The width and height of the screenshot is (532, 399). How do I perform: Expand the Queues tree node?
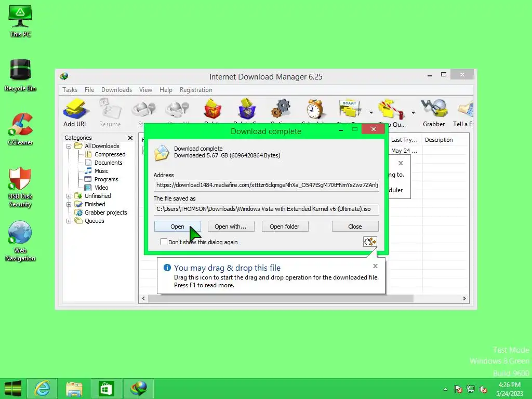coord(69,221)
